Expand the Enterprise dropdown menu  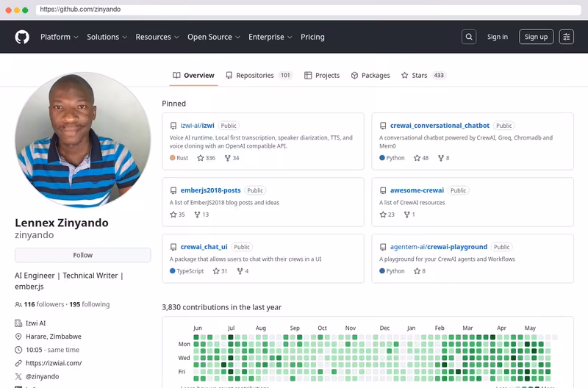270,37
